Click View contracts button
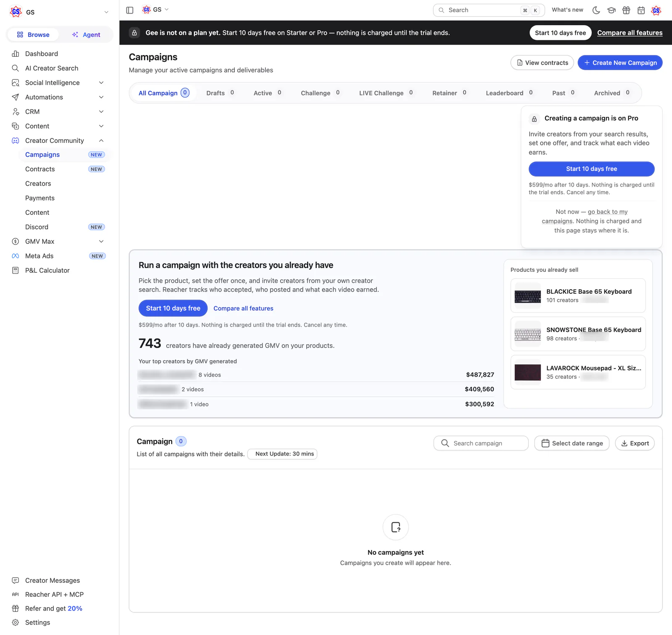 (542, 63)
